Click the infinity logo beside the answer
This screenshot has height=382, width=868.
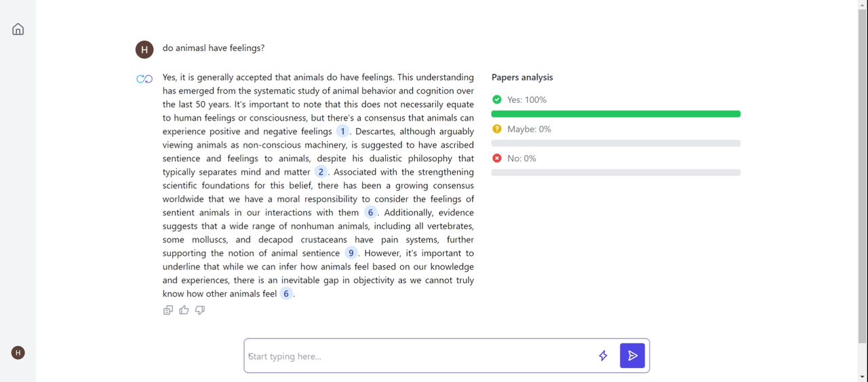[144, 79]
